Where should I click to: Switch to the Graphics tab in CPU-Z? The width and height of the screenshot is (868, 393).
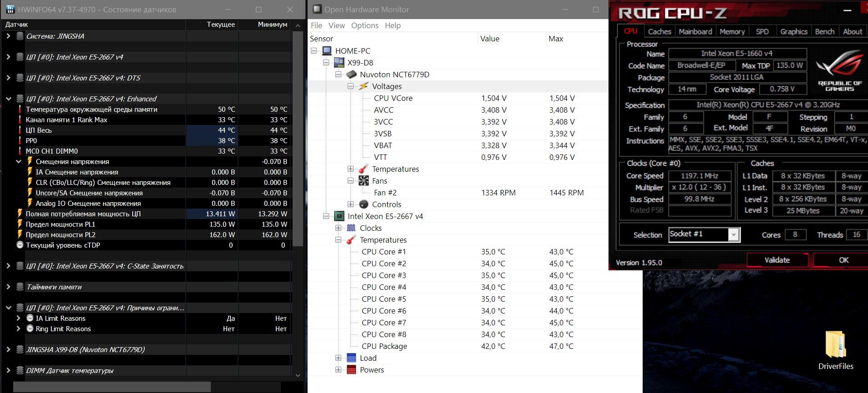click(x=793, y=31)
